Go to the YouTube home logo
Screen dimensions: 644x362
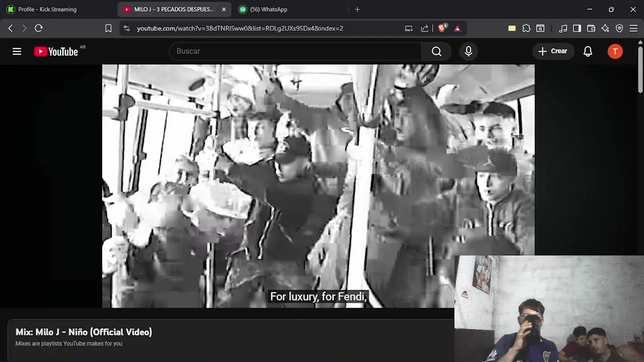point(56,51)
